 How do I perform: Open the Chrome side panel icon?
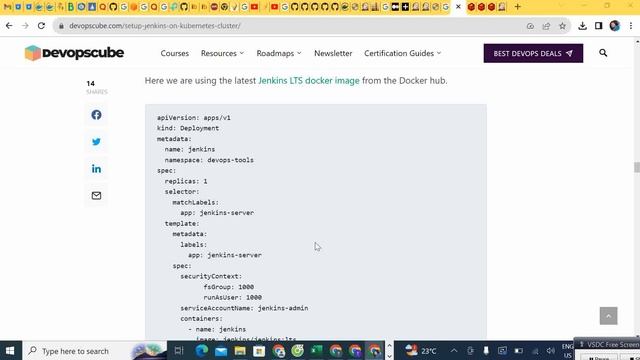tap(598, 26)
